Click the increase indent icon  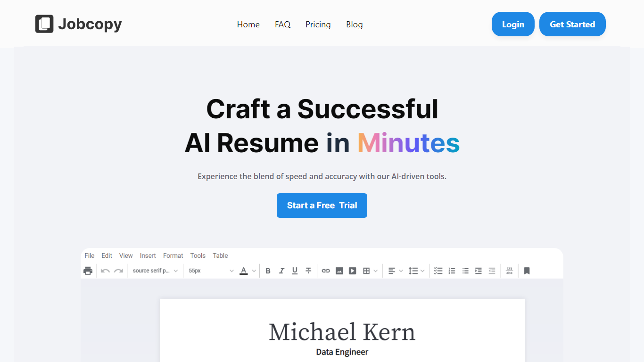478,271
